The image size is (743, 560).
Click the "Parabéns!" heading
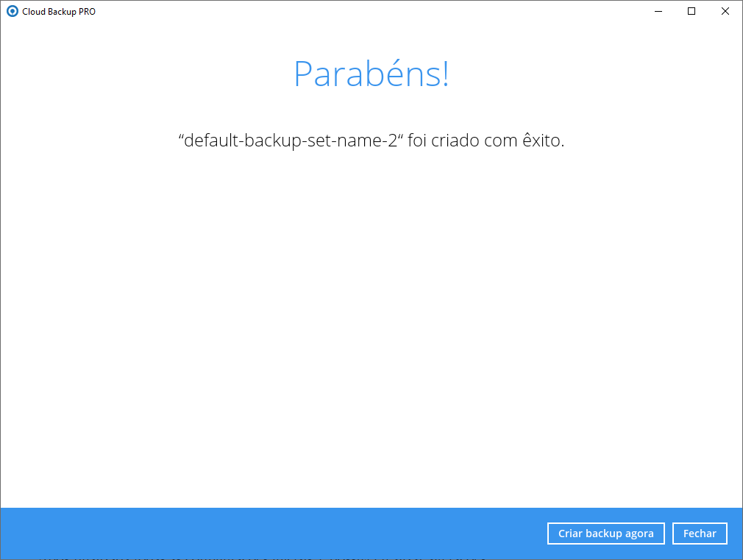(371, 74)
